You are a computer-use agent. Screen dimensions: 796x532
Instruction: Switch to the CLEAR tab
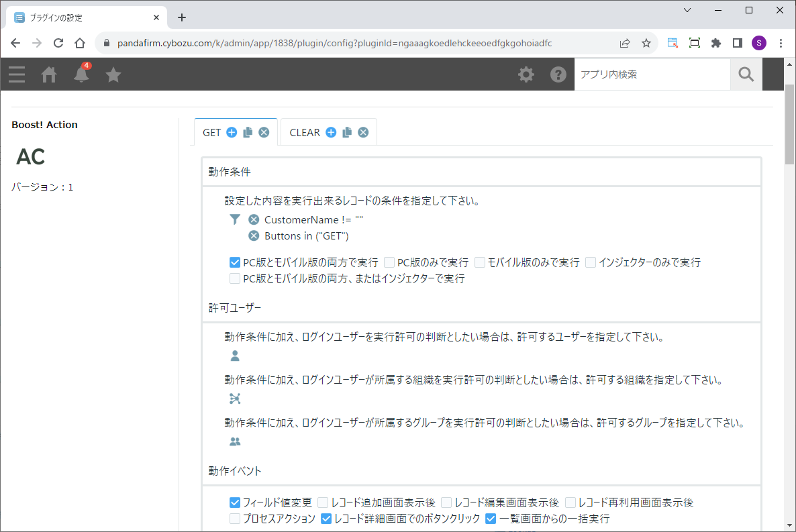pos(305,133)
